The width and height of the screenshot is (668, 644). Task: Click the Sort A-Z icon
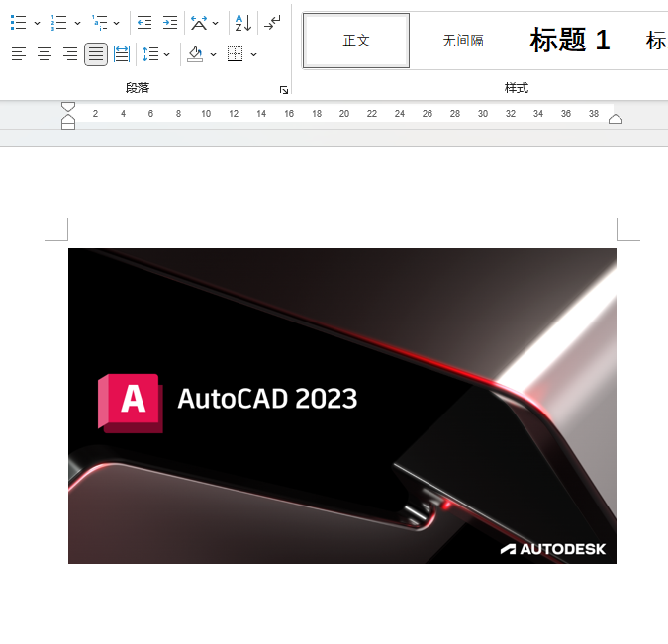(243, 23)
